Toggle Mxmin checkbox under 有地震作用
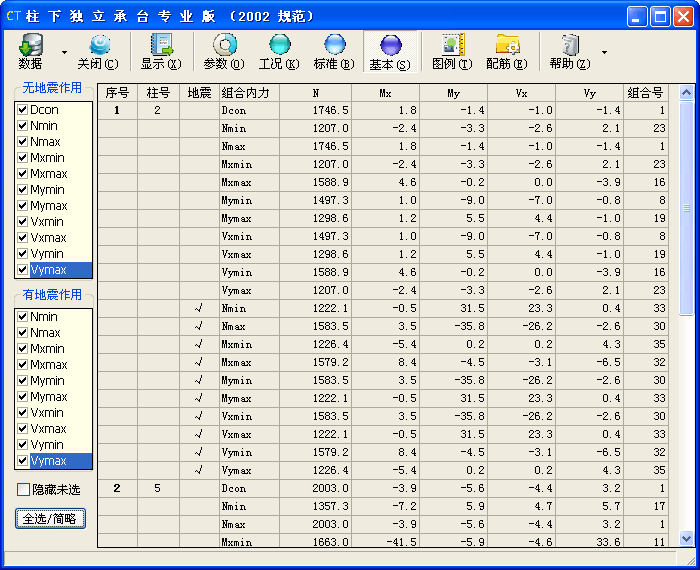700x570 pixels. [23, 349]
